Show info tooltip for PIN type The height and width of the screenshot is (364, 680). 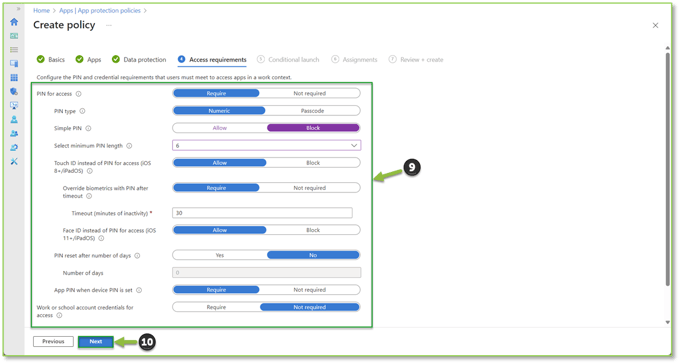(82, 111)
